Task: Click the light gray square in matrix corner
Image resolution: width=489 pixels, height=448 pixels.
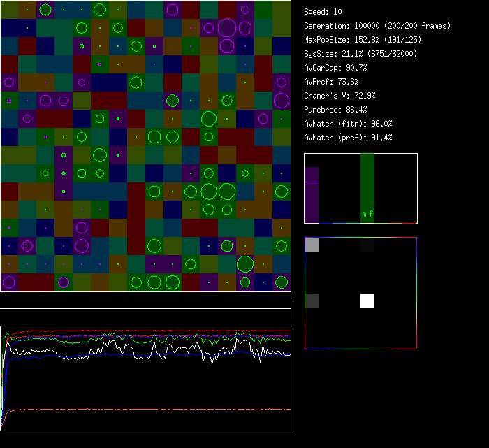Action: point(312,244)
